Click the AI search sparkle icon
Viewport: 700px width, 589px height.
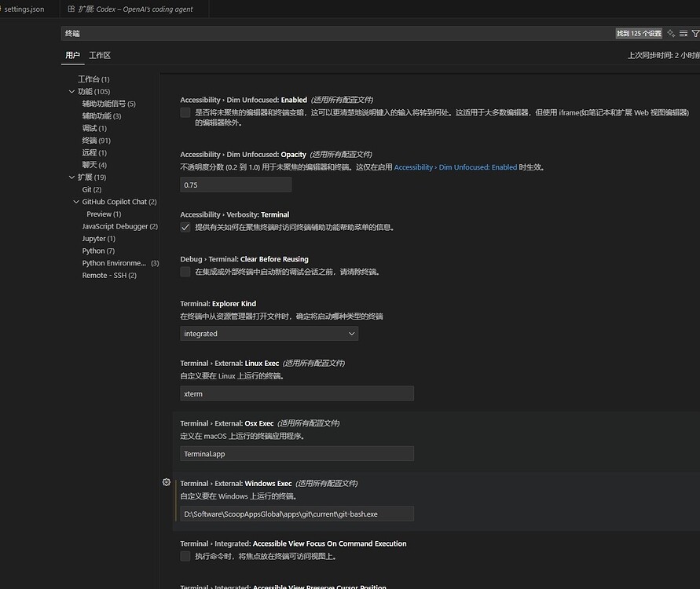click(671, 34)
